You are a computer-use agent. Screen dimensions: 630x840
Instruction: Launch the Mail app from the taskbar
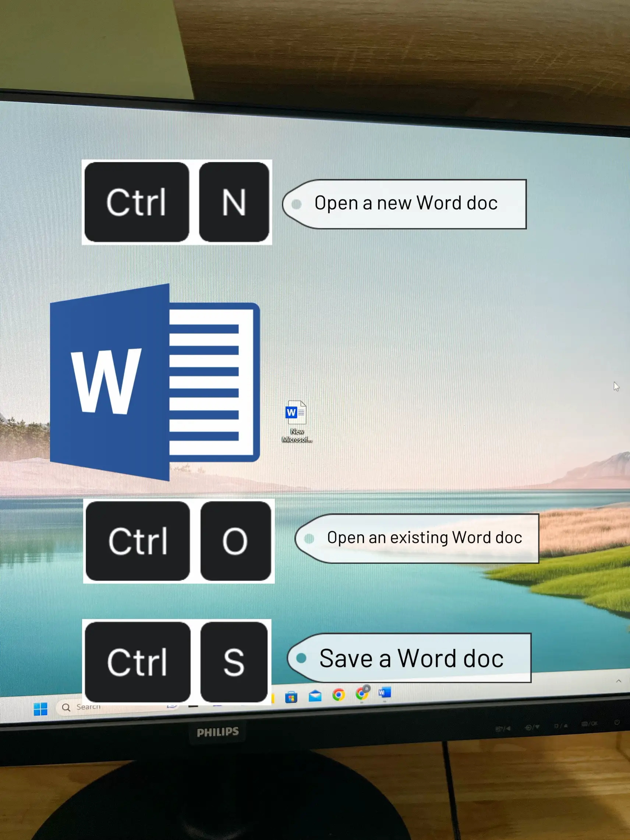[315, 696]
